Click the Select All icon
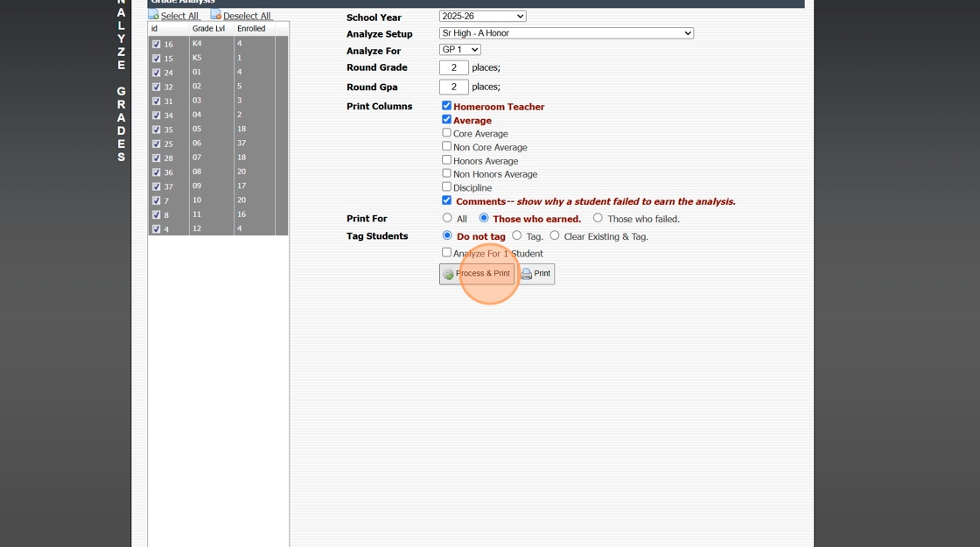 153,14
